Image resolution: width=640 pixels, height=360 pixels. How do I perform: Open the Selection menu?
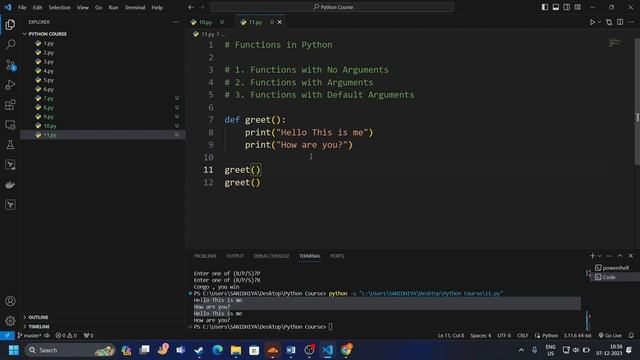[x=60, y=7]
